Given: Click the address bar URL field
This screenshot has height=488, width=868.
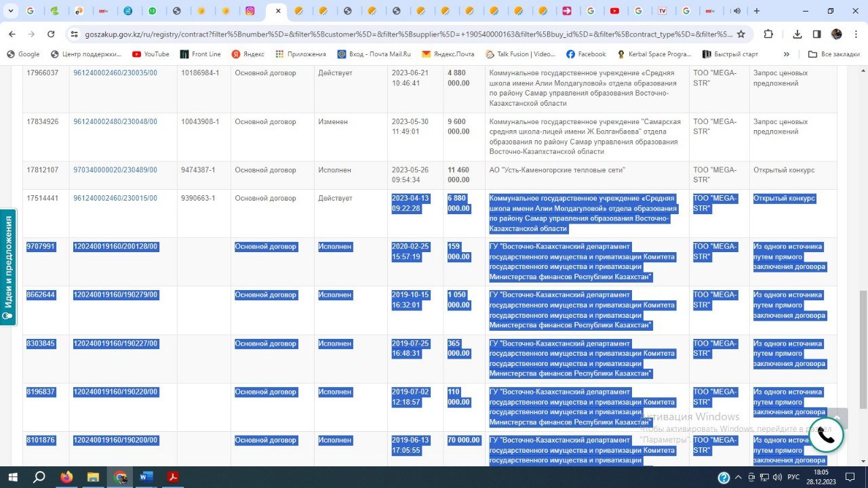Looking at the screenshot, I should click(x=407, y=34).
